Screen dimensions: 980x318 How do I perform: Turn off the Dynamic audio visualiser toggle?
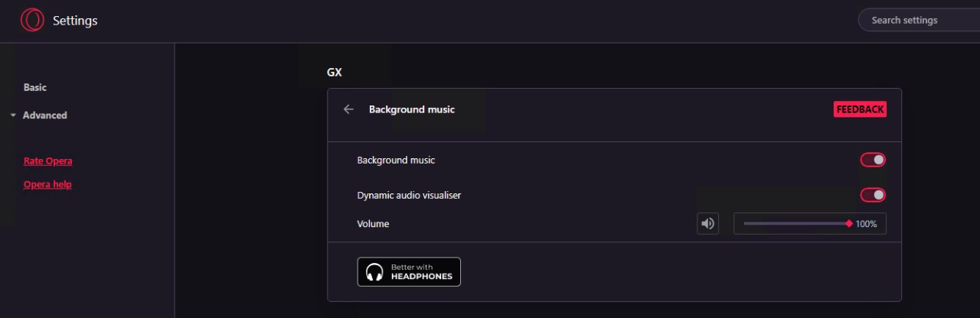(873, 195)
